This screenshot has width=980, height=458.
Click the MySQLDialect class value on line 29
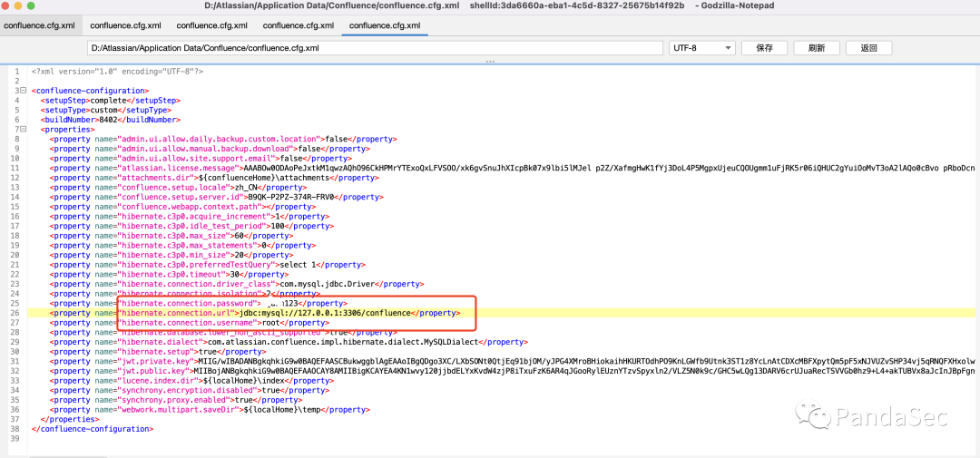tap(342, 343)
